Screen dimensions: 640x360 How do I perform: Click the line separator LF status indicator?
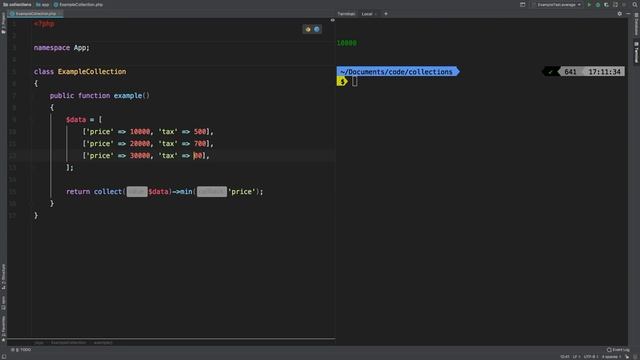tap(576, 357)
